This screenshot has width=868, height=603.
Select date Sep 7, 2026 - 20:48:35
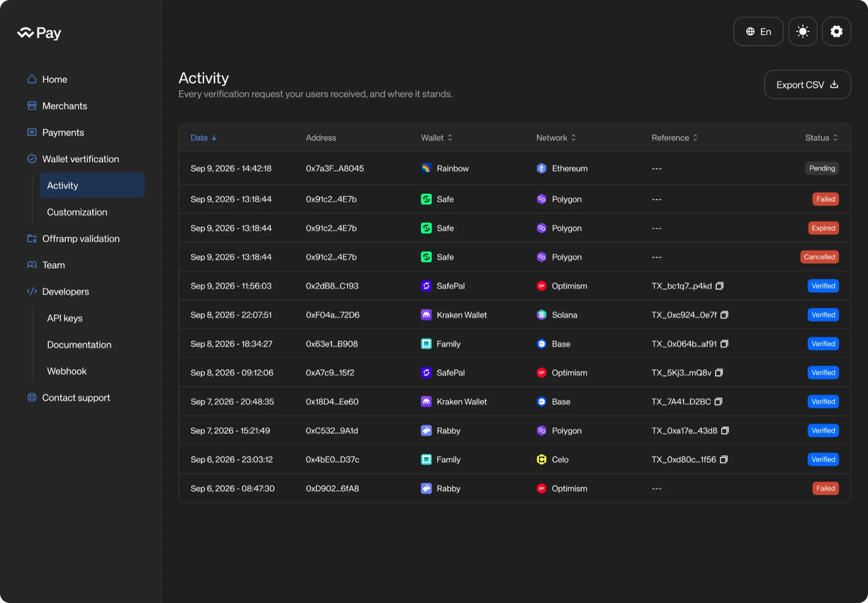click(x=232, y=402)
